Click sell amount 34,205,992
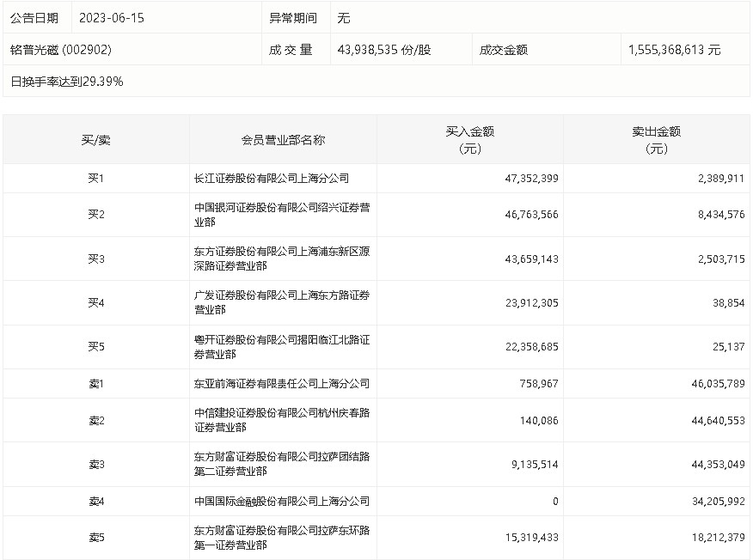The width and height of the screenshot is (753, 560). [718, 502]
